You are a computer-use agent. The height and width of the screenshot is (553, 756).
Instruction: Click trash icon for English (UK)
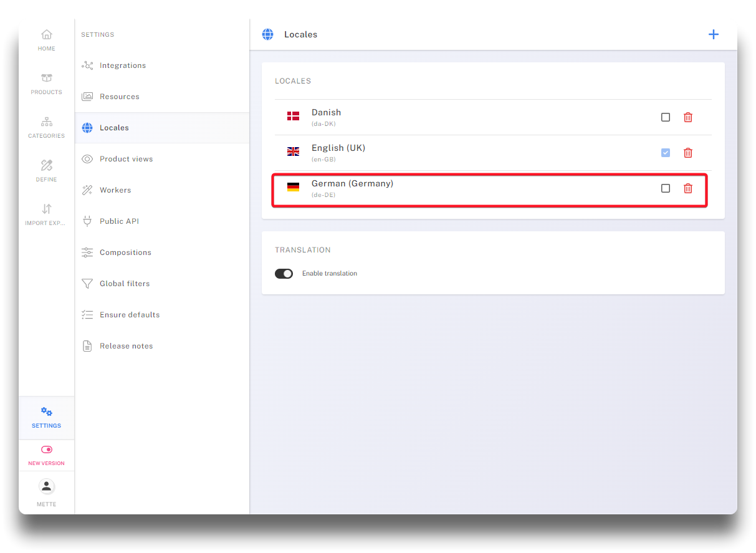pyautogui.click(x=688, y=153)
